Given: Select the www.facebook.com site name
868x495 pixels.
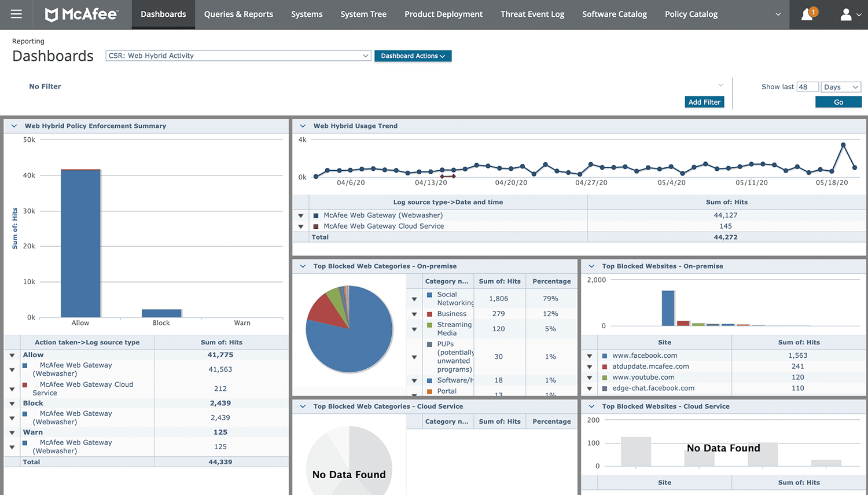Looking at the screenshot, I should tap(645, 355).
